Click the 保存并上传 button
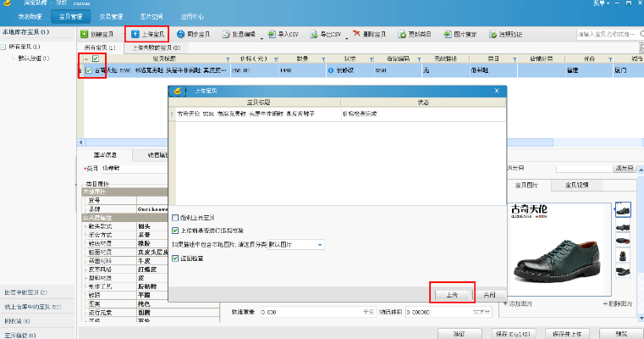Screen dimensions: 644x339 [567, 334]
